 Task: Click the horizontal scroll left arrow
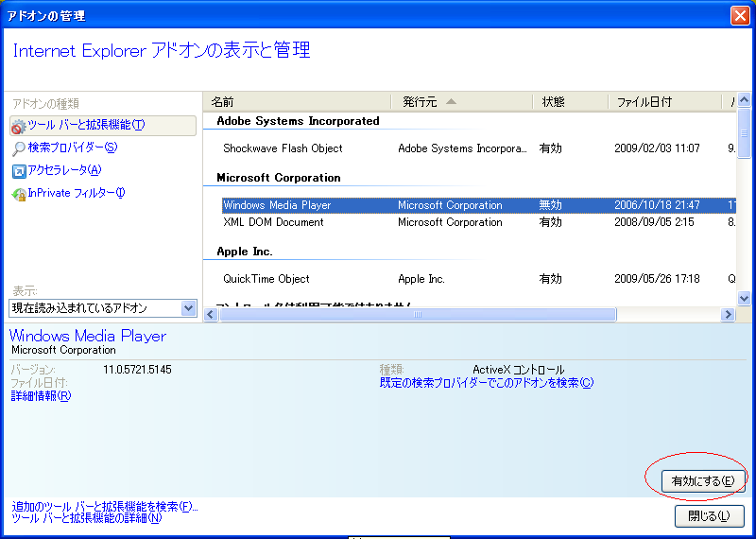pyautogui.click(x=210, y=315)
